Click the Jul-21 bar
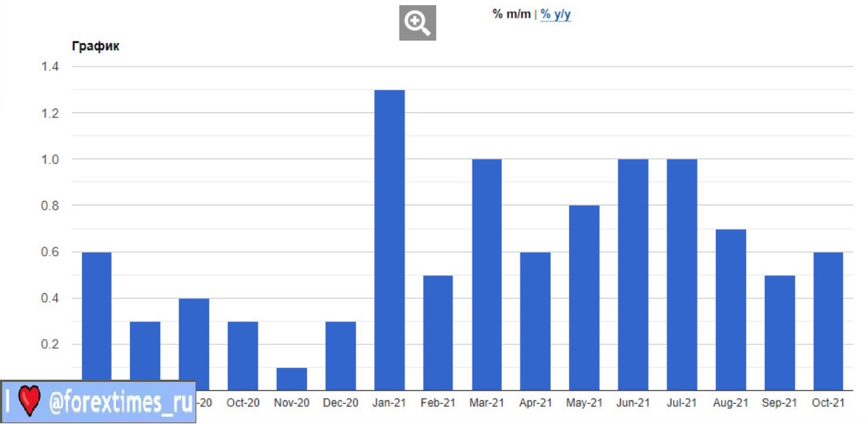Image resolution: width=868 pixels, height=424 pixels. coord(682,274)
